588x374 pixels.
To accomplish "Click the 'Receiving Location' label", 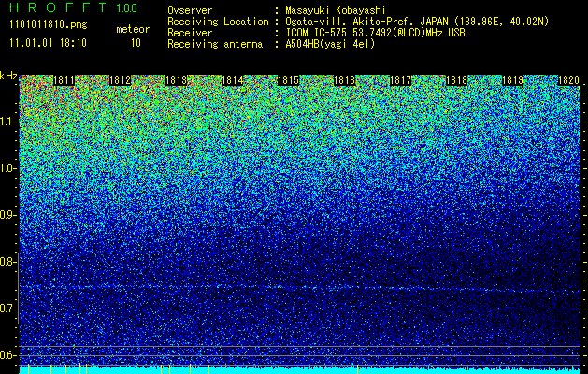I will click(218, 22).
